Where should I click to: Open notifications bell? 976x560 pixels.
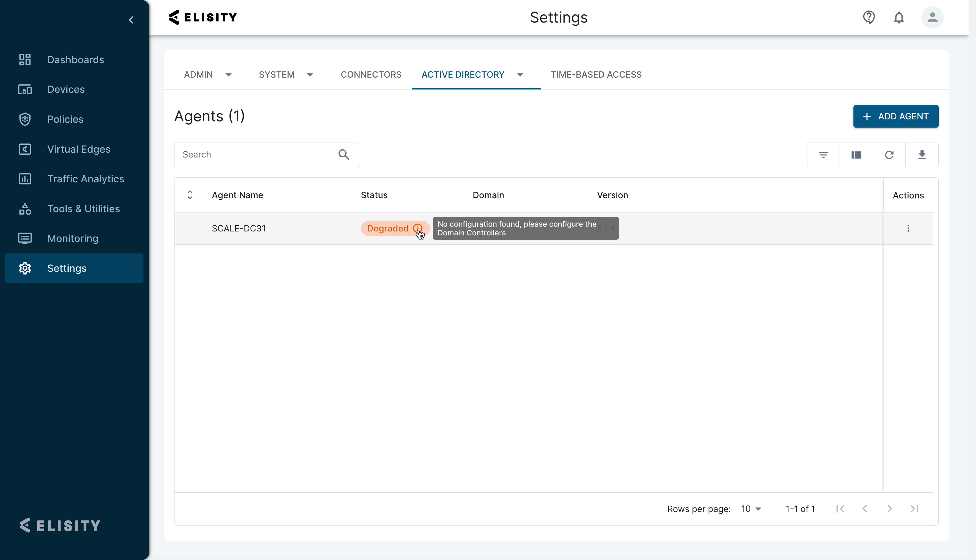(x=899, y=17)
